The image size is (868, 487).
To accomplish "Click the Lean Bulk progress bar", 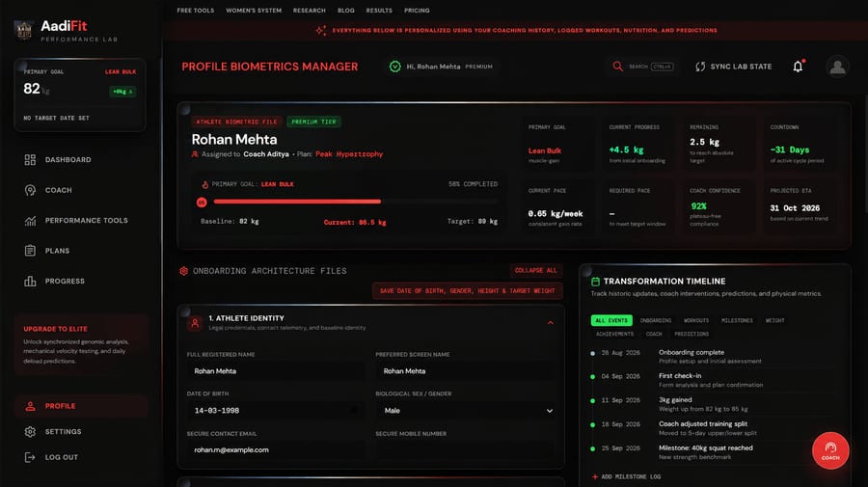I will (356, 202).
